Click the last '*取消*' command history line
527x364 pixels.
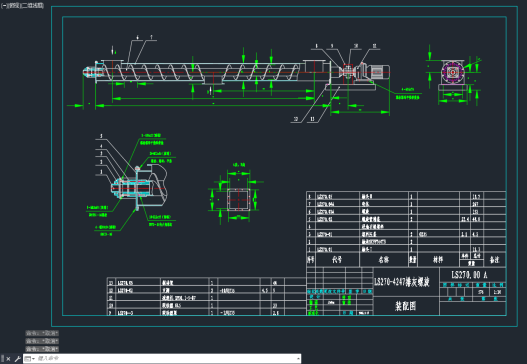(42, 349)
